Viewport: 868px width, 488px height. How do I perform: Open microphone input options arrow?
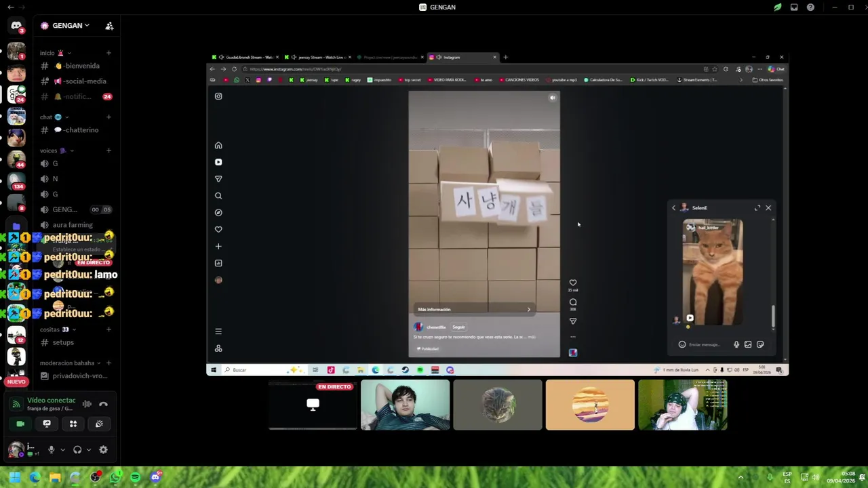62,449
